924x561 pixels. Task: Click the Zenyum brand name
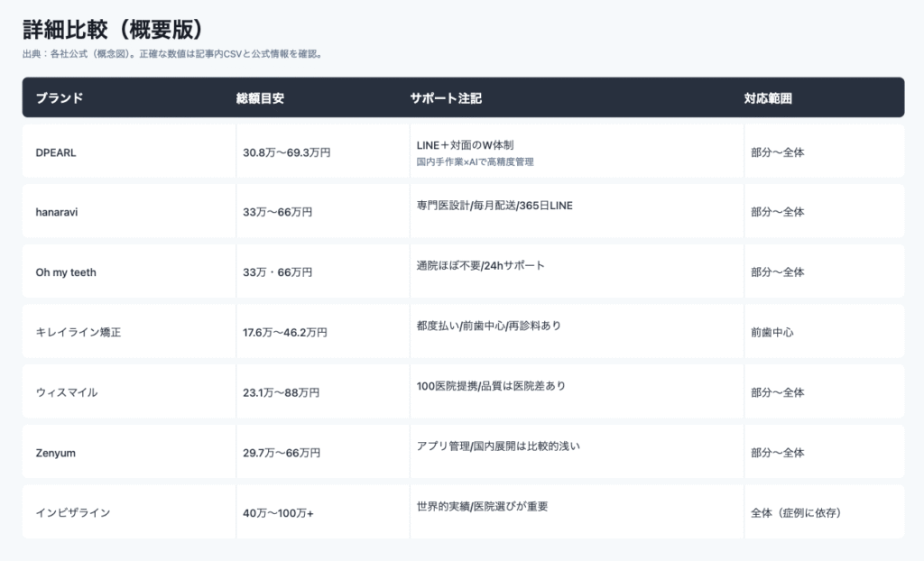[55, 452]
